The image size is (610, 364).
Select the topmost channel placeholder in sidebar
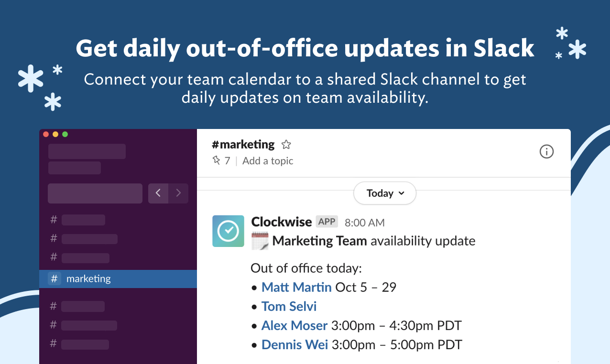click(x=83, y=220)
